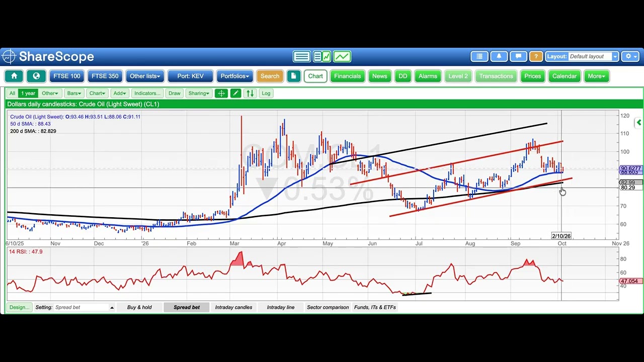Enable the crosshair cursor tool

(221, 93)
